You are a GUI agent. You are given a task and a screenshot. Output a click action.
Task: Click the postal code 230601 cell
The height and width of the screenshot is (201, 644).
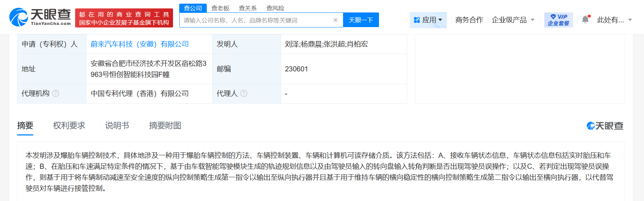(344, 69)
